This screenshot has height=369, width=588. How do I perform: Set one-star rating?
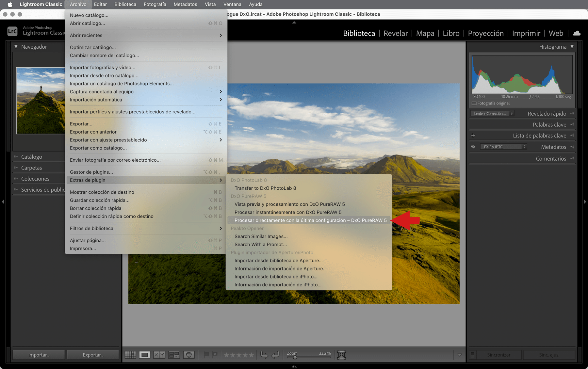[x=226, y=355]
